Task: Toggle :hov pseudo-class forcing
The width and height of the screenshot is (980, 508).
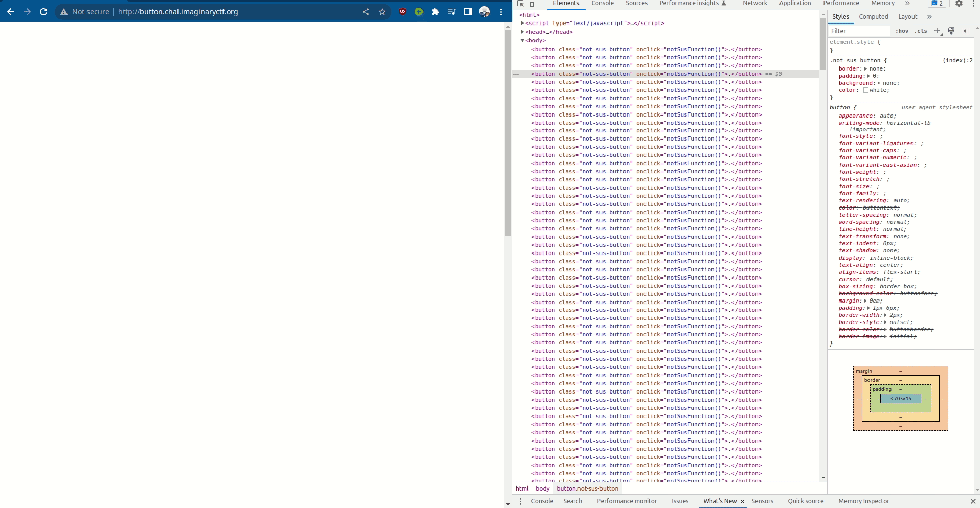Action: coord(902,31)
